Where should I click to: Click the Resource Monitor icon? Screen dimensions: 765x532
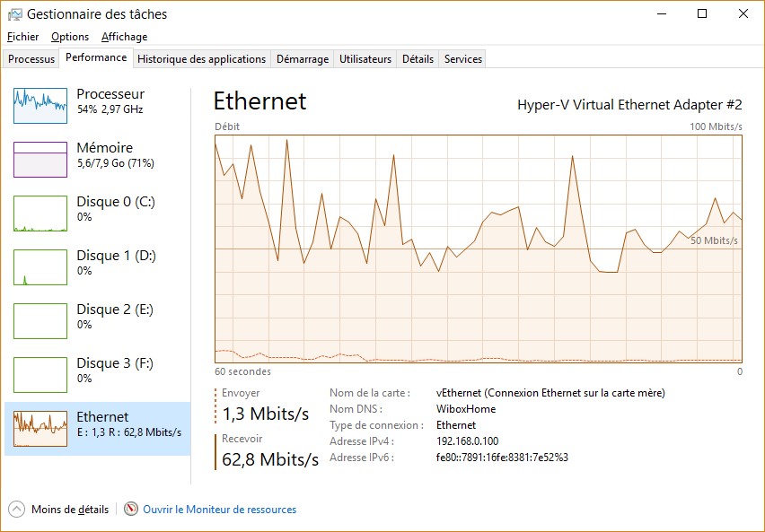(131, 510)
